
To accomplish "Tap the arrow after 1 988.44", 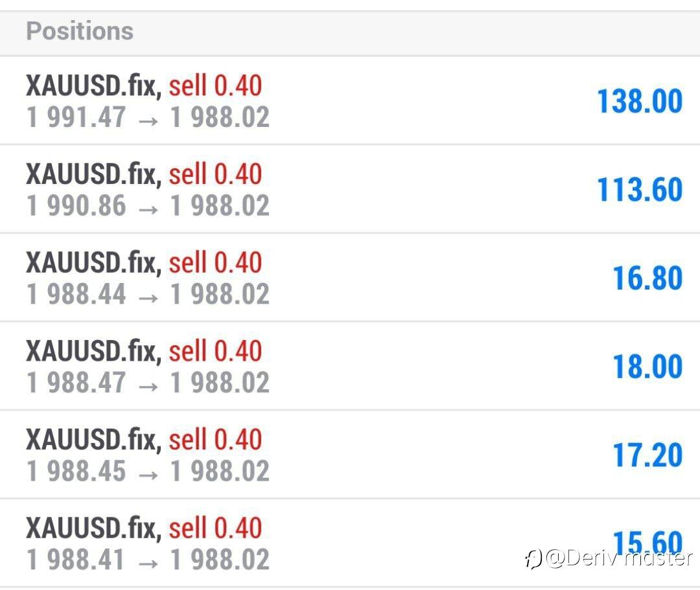I will pyautogui.click(x=148, y=297).
